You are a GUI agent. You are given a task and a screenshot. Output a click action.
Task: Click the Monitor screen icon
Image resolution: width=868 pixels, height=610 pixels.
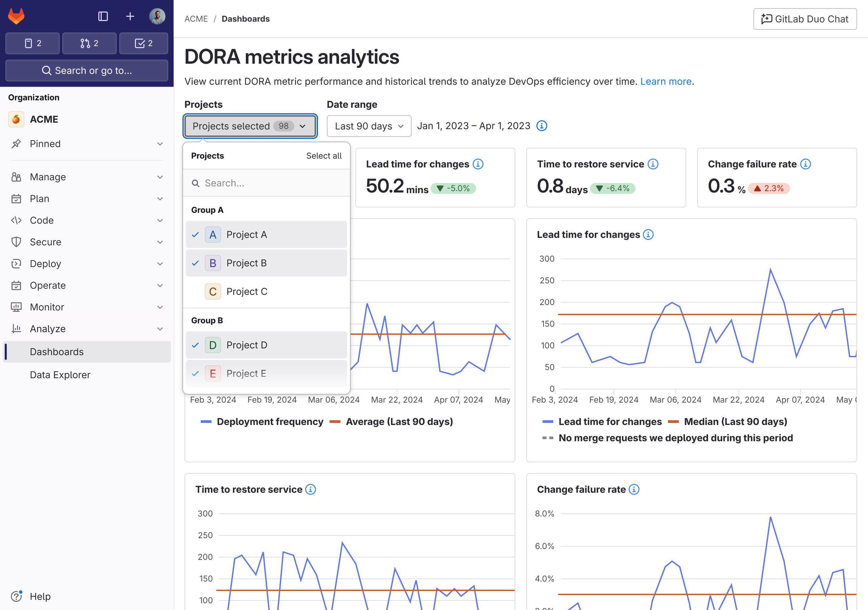coord(16,307)
